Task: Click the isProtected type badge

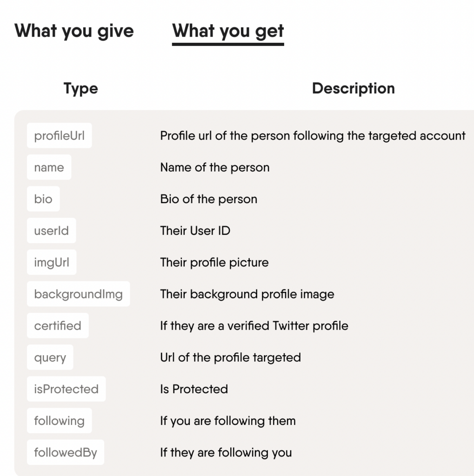Action: pyautogui.click(x=66, y=389)
